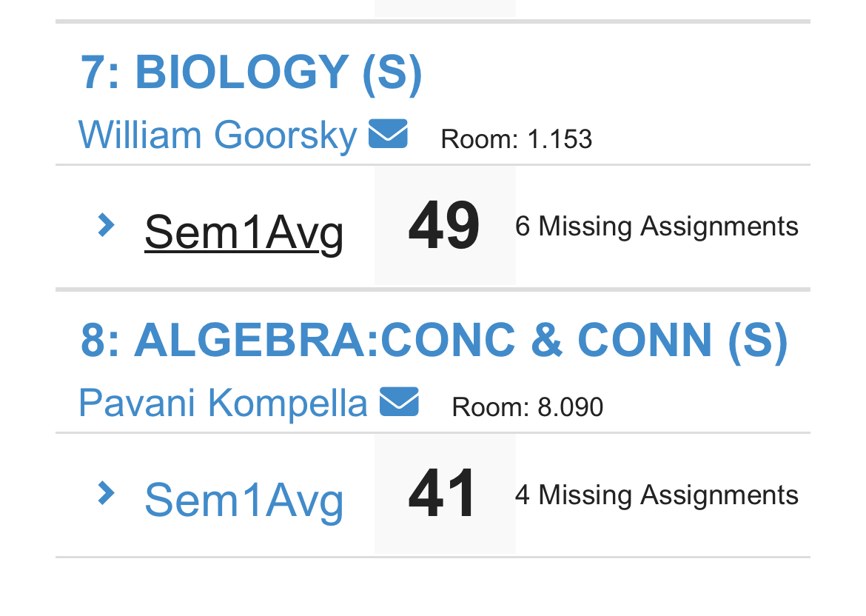
Task: Click the Room: 8.090 label
Action: (527, 407)
